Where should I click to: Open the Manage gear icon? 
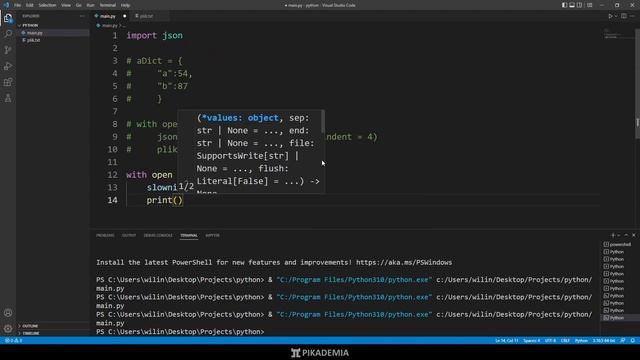coord(8,328)
